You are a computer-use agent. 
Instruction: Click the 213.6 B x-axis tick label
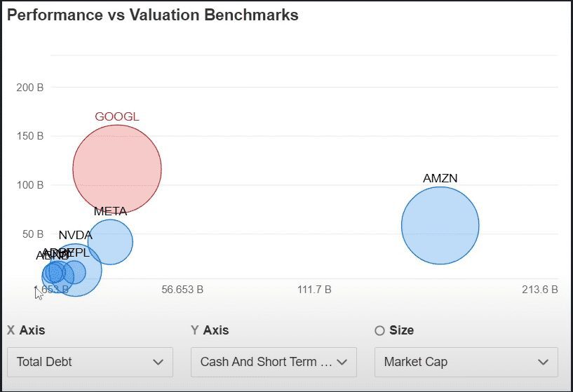click(541, 289)
